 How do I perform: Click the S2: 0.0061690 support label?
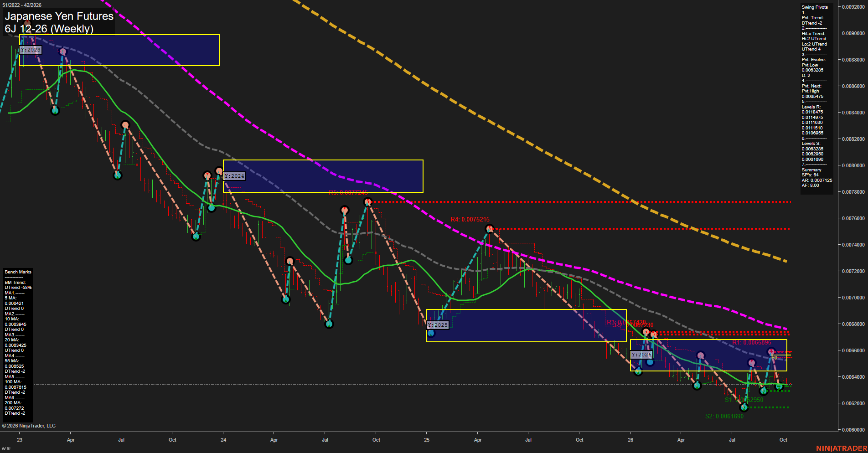[x=724, y=416]
